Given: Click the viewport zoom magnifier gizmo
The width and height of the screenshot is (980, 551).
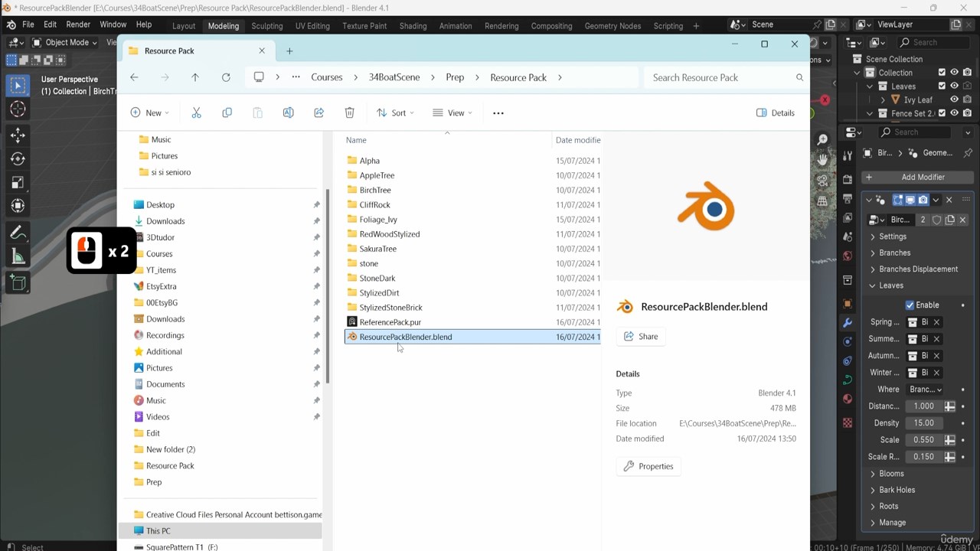Looking at the screenshot, I should pos(822,139).
